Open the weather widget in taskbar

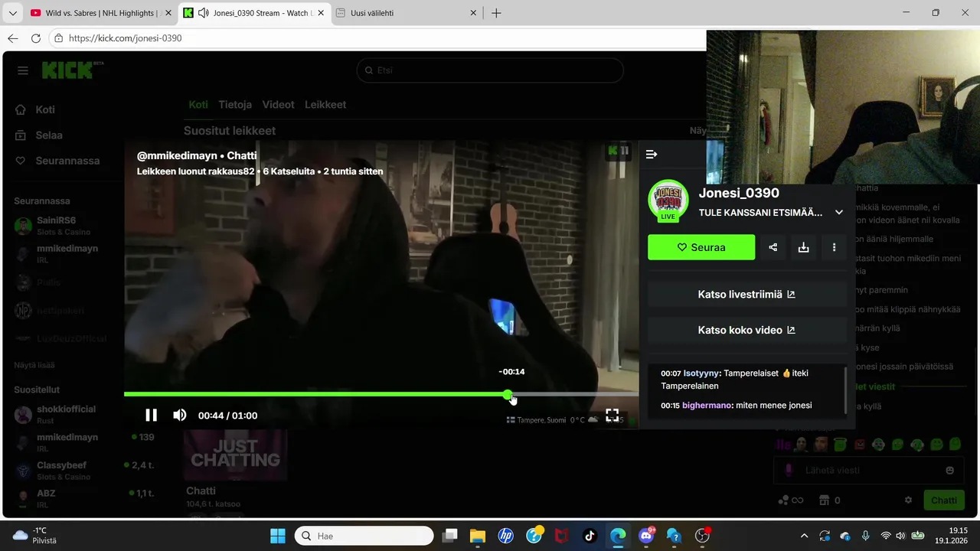pyautogui.click(x=35, y=536)
